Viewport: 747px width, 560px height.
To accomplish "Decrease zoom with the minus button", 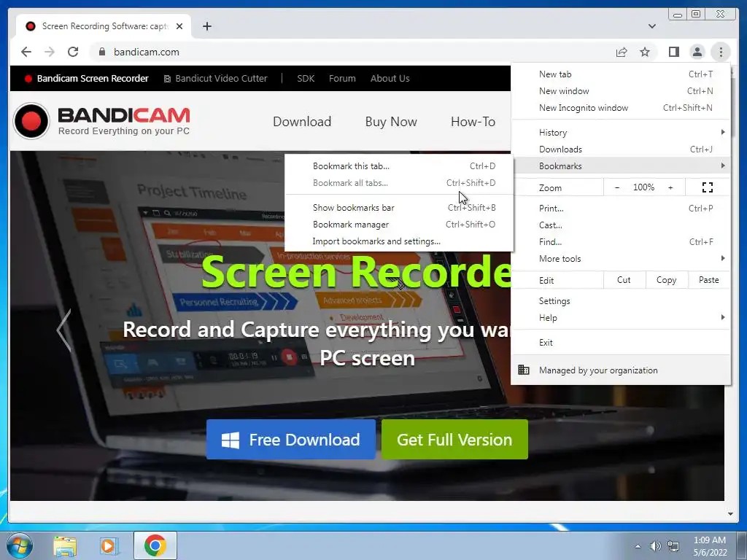I will coord(617,187).
